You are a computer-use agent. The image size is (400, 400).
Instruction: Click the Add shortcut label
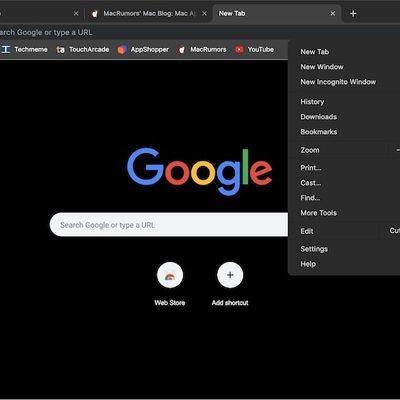coord(230,303)
